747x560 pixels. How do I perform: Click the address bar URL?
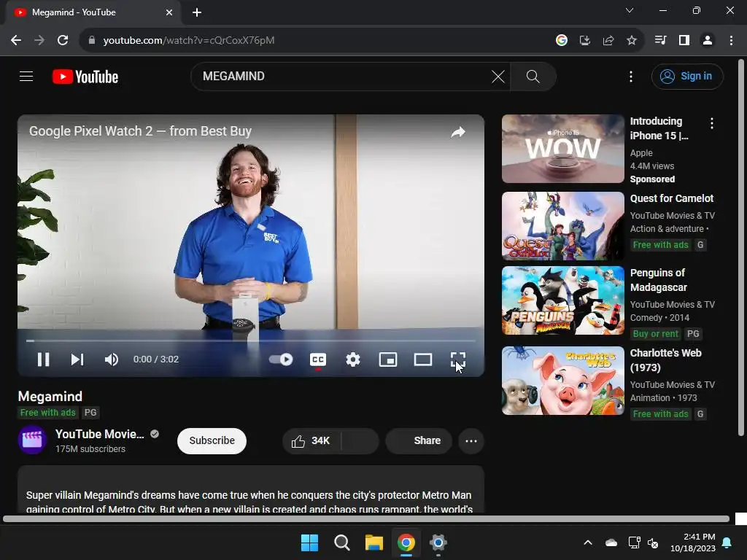click(x=189, y=41)
